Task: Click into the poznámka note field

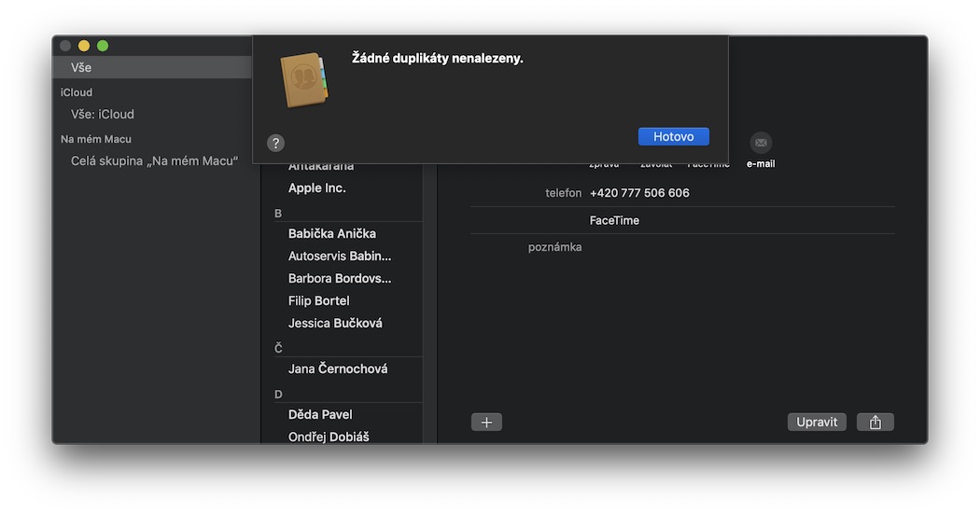Action: [x=741, y=247]
